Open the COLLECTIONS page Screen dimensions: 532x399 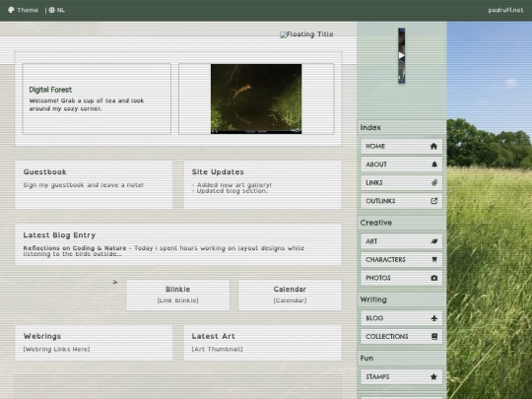[x=401, y=337]
